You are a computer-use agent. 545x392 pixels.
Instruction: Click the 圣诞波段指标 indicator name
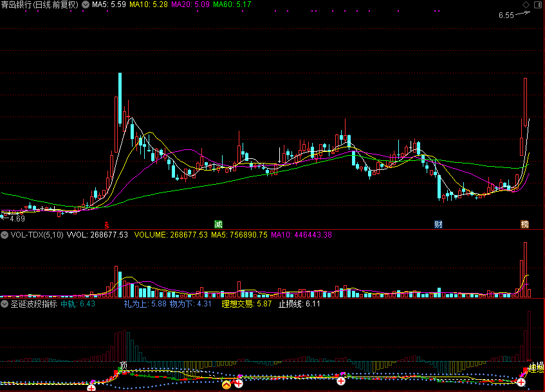pyautogui.click(x=33, y=304)
